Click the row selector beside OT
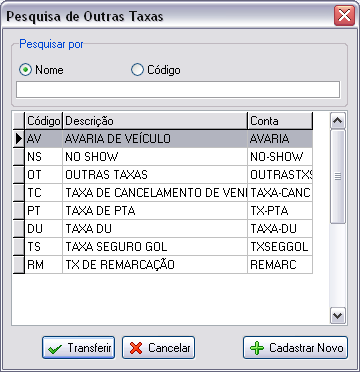This screenshot has height=372, width=360. pyautogui.click(x=19, y=175)
